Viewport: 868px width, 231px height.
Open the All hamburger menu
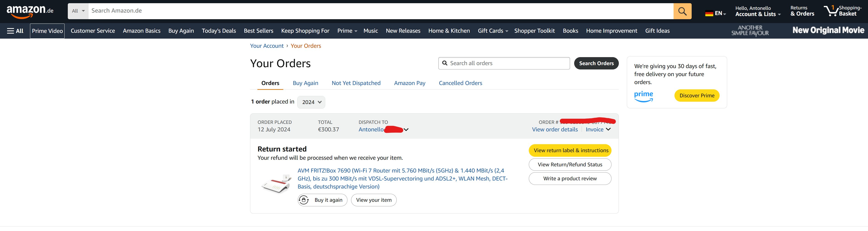15,31
